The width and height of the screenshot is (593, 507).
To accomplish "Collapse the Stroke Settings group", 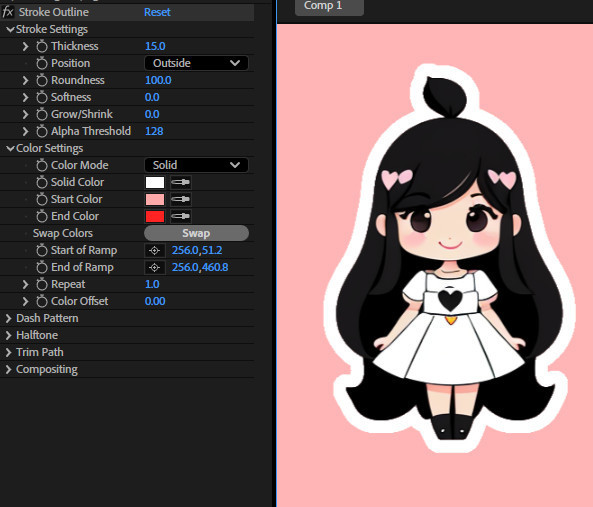I will pyautogui.click(x=10, y=29).
